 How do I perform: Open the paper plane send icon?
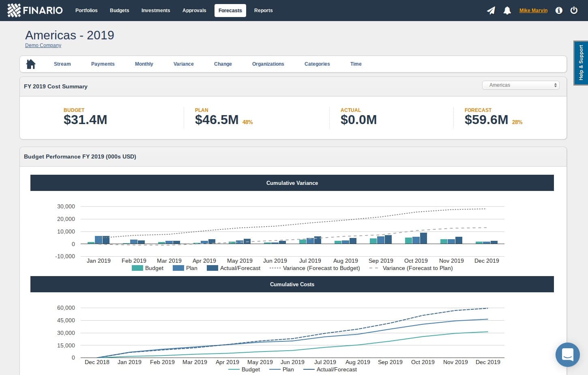(x=491, y=11)
